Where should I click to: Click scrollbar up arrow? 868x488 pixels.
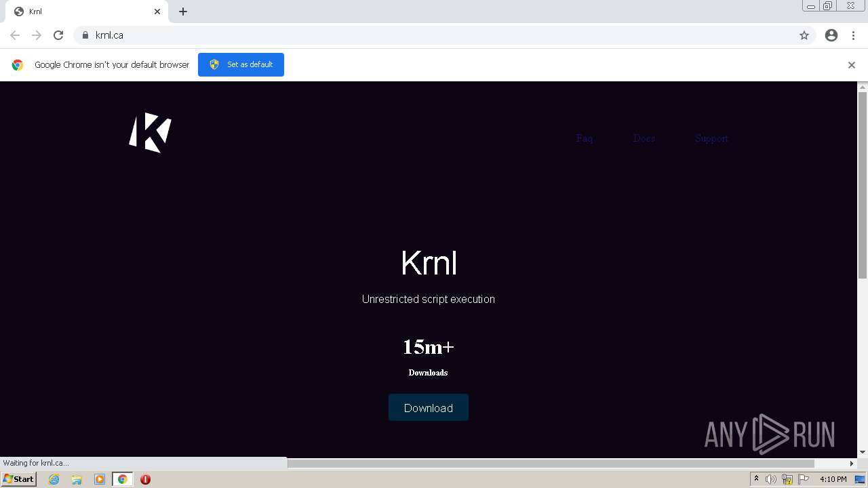pos(863,87)
